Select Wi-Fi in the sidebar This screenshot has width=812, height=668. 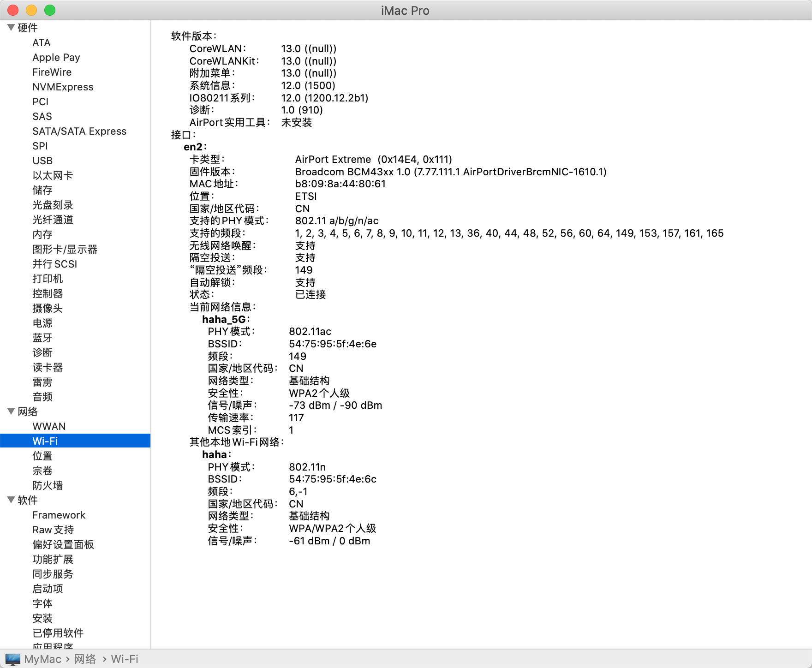(x=45, y=441)
